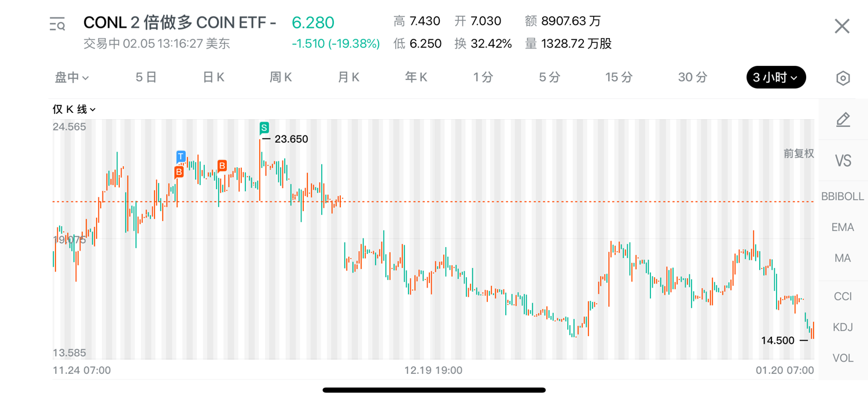
Task: Open chart settings hexagon icon
Action: tap(843, 78)
